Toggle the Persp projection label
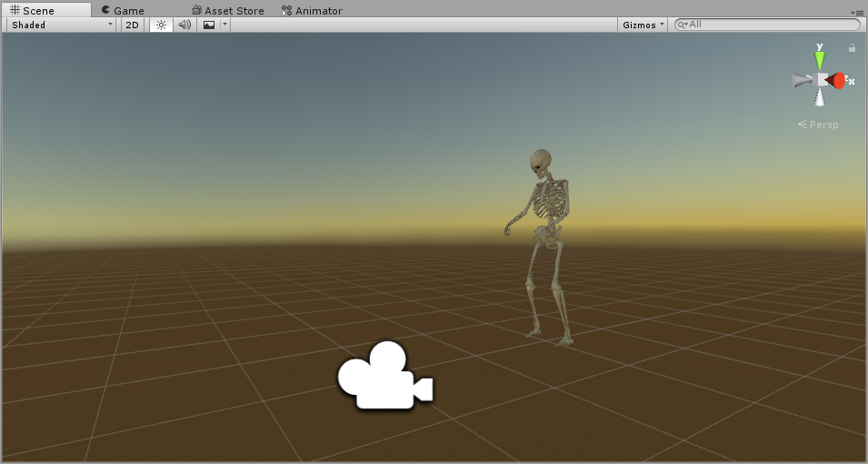This screenshot has width=868, height=464. [818, 125]
